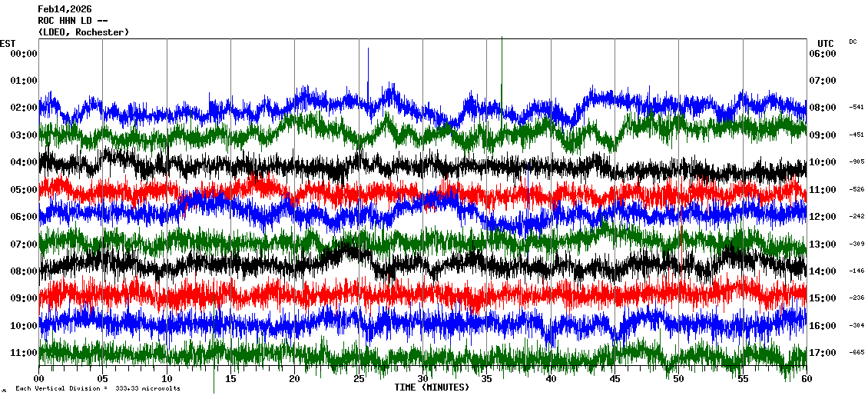Select the 45 minute tick label
Image resolution: width=868 pixels, height=399 pixels.
615,379
